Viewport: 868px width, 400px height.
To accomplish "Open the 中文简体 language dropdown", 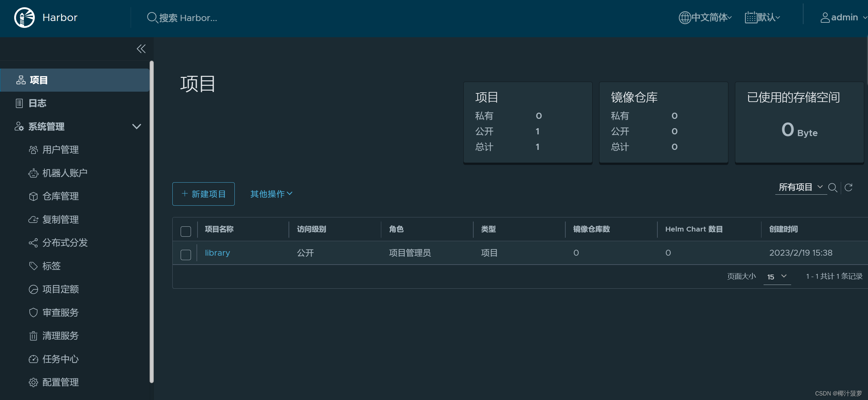I will pos(705,18).
